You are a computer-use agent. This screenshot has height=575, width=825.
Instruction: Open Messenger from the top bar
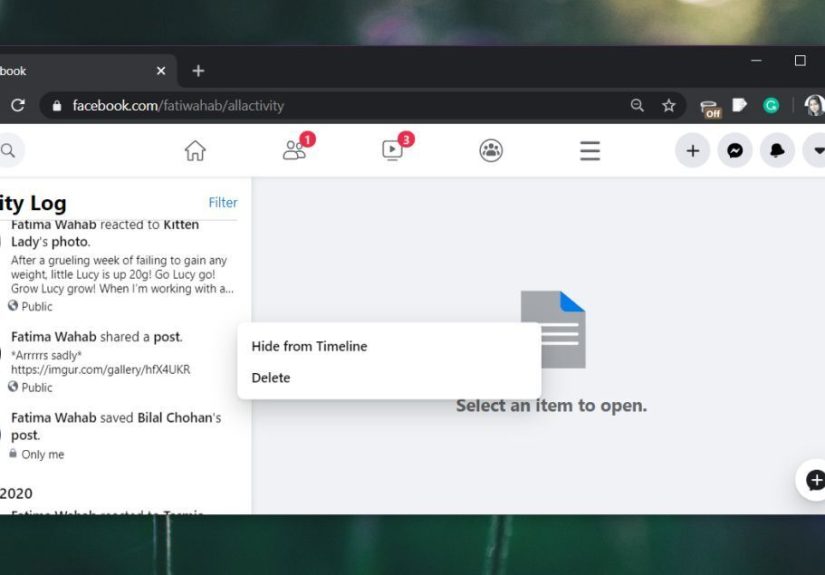(x=735, y=151)
